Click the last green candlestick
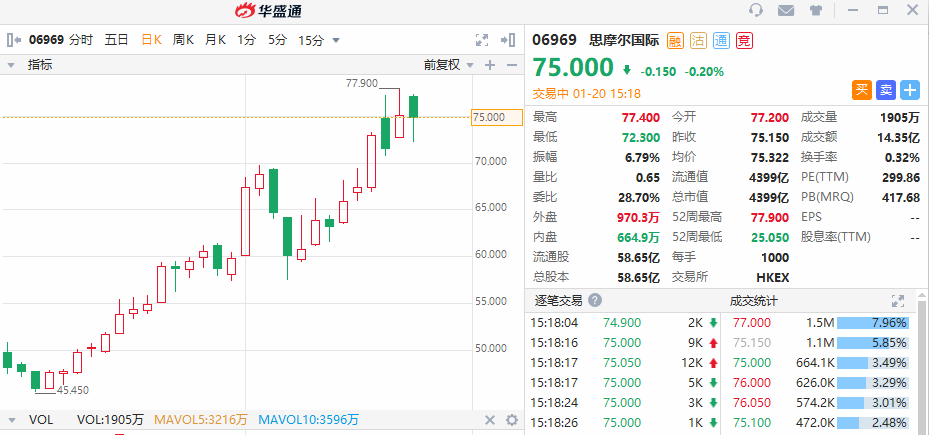This screenshot has width=929, height=435. [x=414, y=107]
